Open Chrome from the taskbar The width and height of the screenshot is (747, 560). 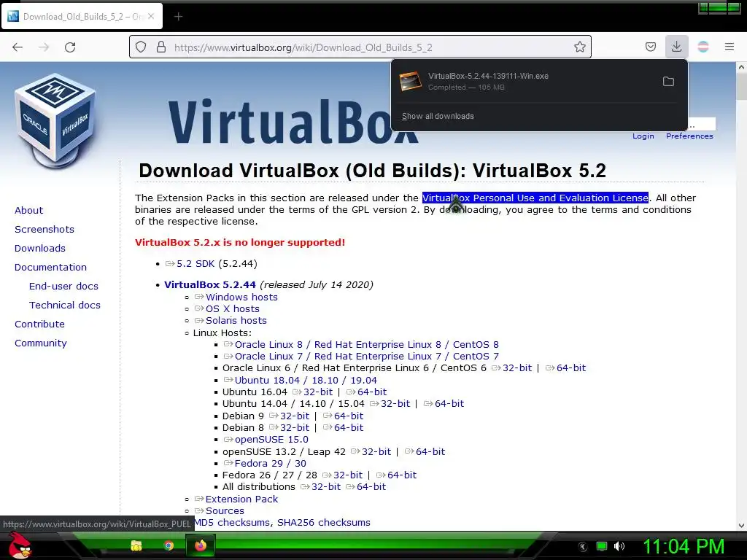[169, 545]
